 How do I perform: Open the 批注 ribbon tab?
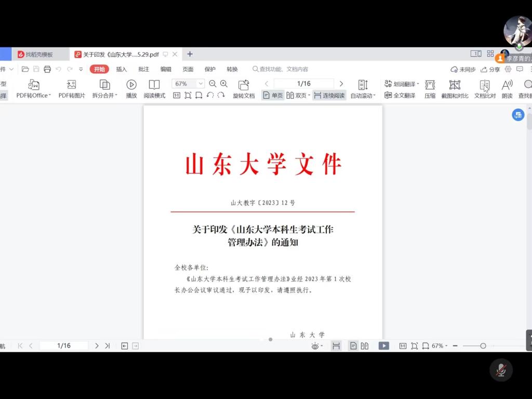click(x=143, y=69)
